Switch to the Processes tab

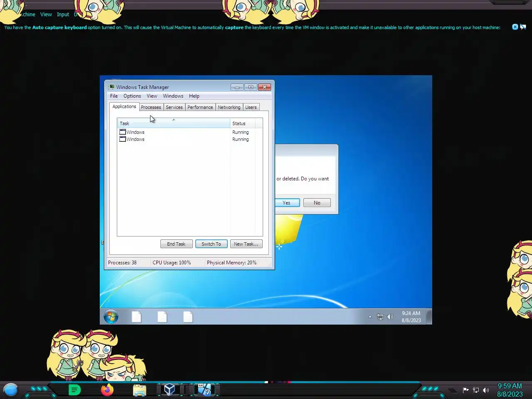(151, 107)
